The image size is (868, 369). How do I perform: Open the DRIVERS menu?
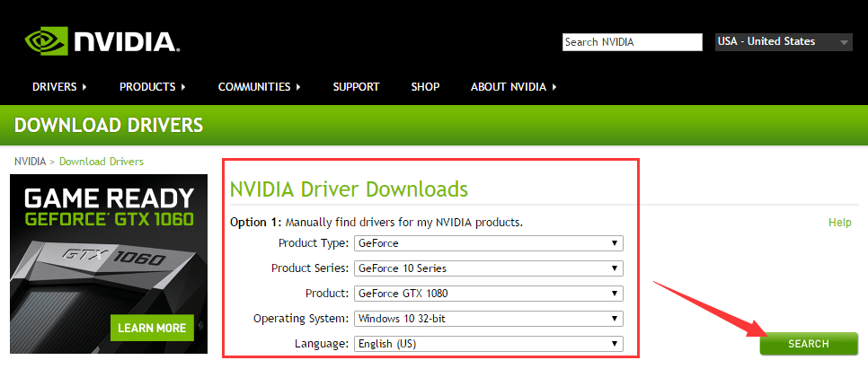[60, 87]
